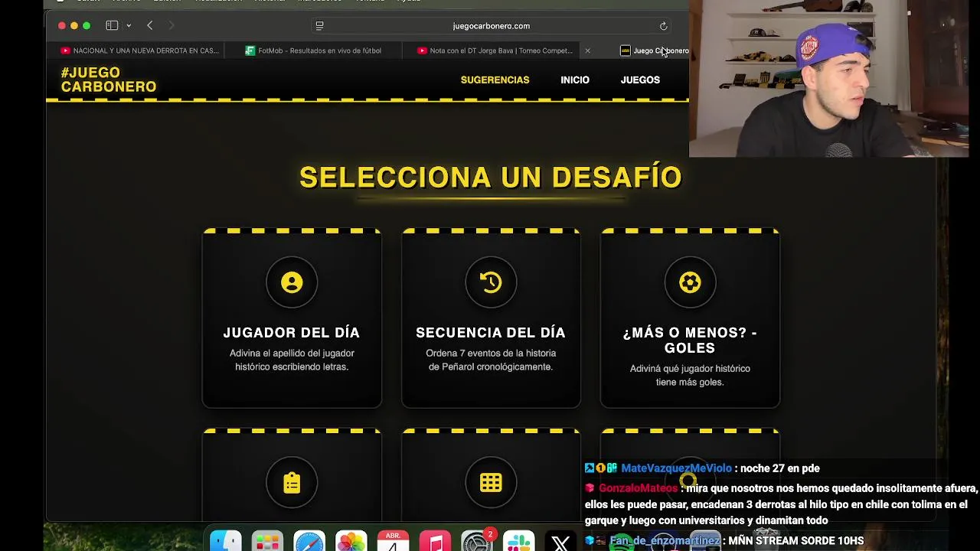Click the SELECCIONA UN DESAFÍO heading
This screenshot has height=551, width=980.
(x=491, y=178)
